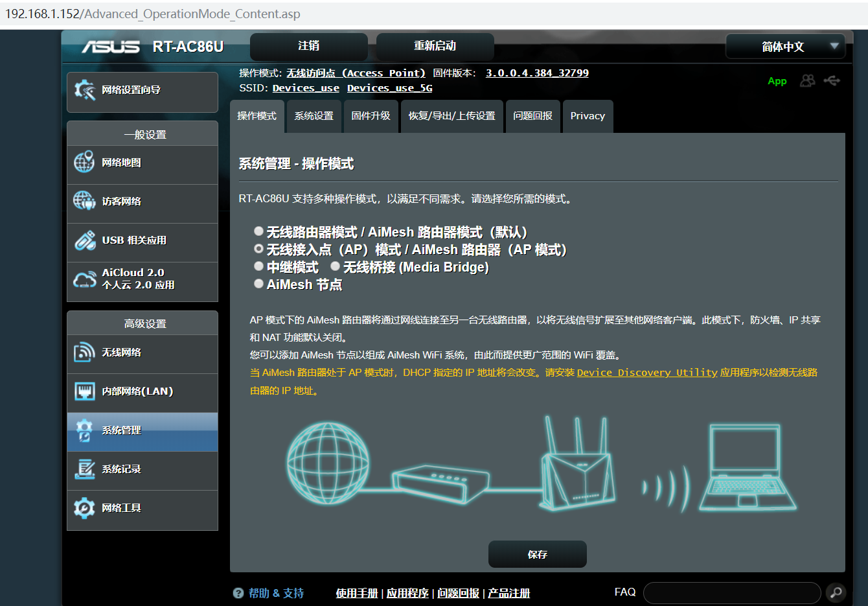Image resolution: width=868 pixels, height=606 pixels.
Task: Open the 简体中文 language dropdown
Action: tap(785, 47)
